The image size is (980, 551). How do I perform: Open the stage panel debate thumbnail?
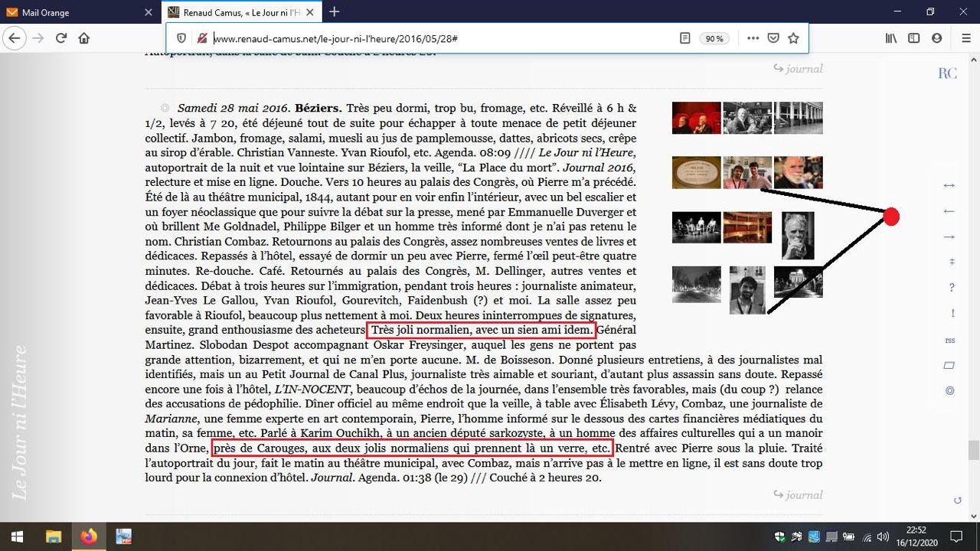696,227
